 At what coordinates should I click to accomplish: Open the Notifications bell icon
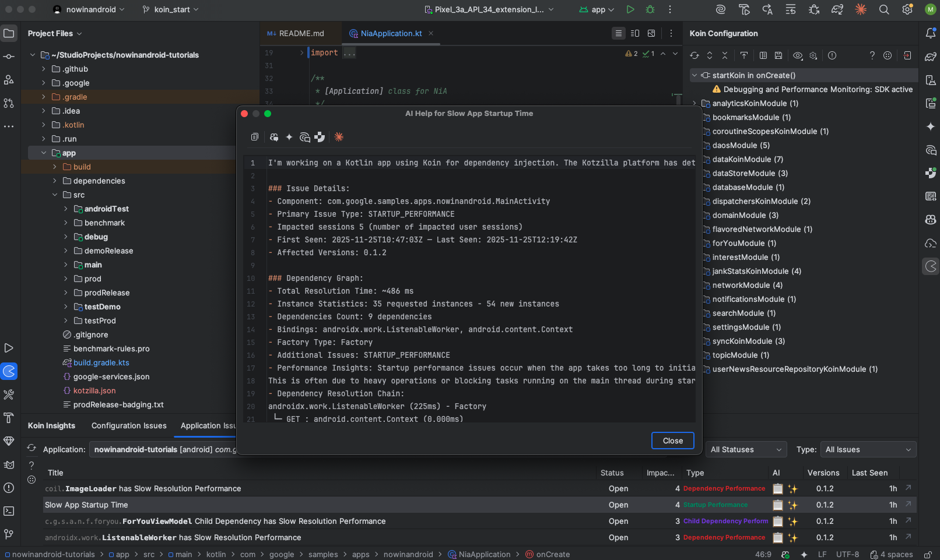click(x=931, y=33)
